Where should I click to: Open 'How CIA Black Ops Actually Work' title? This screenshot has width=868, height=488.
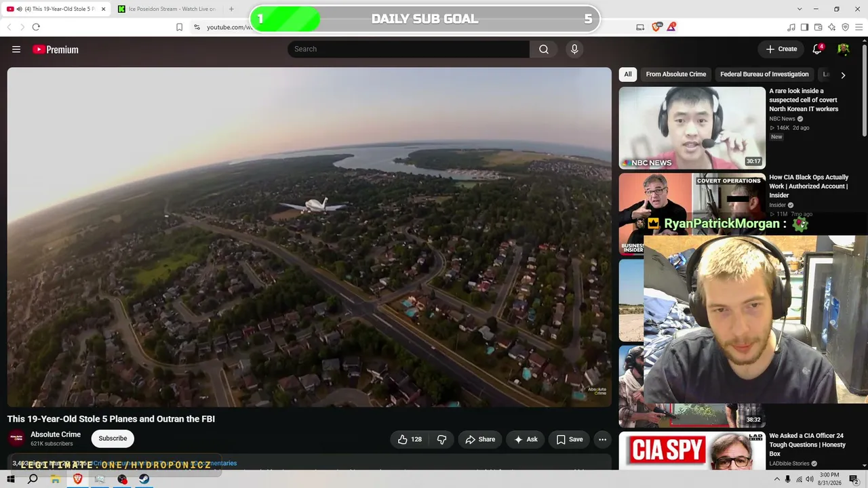(x=808, y=186)
